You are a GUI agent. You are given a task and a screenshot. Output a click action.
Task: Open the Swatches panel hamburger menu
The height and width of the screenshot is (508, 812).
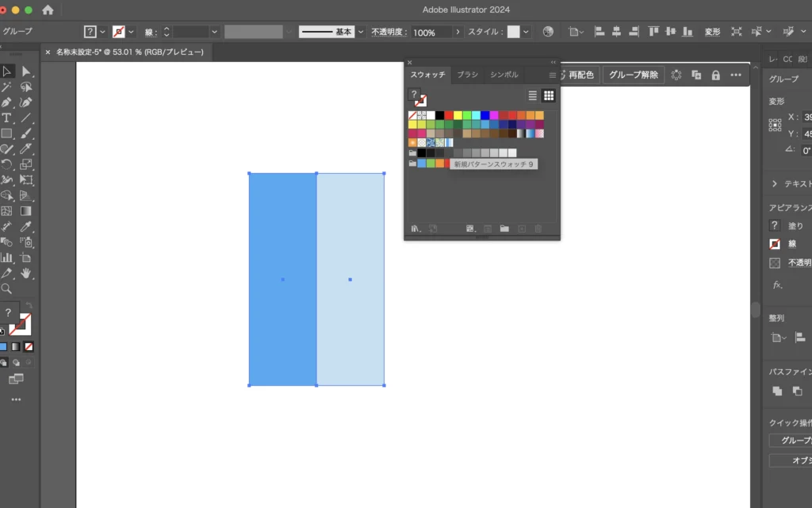(x=552, y=75)
